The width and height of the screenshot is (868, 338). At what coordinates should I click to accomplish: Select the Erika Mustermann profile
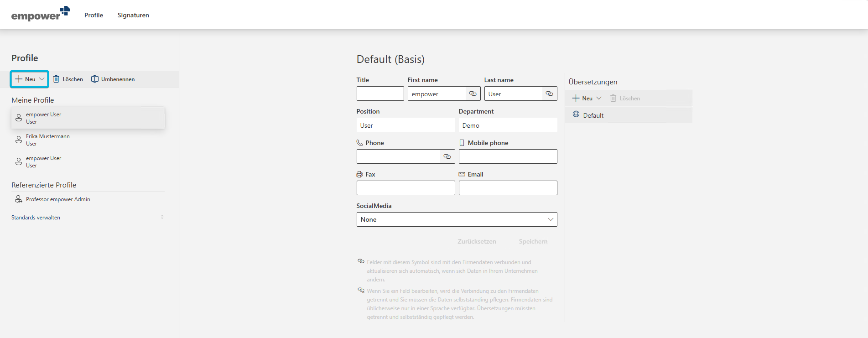point(88,140)
